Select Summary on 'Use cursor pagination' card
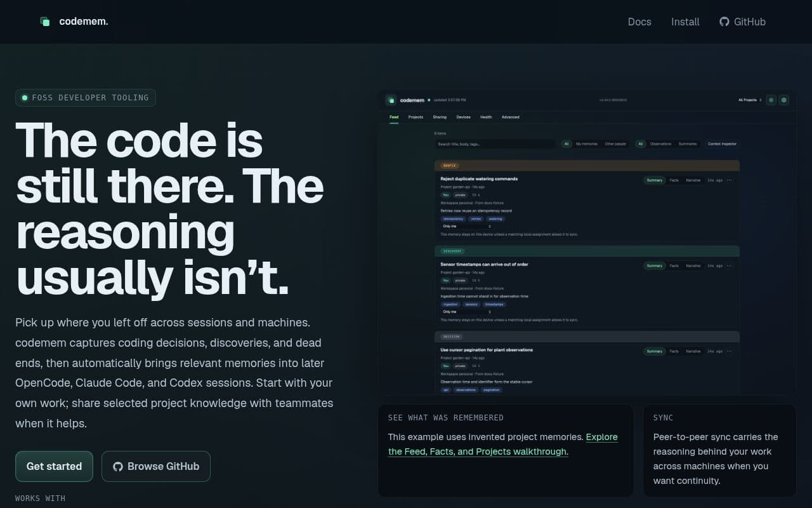The image size is (812, 508). pyautogui.click(x=655, y=351)
